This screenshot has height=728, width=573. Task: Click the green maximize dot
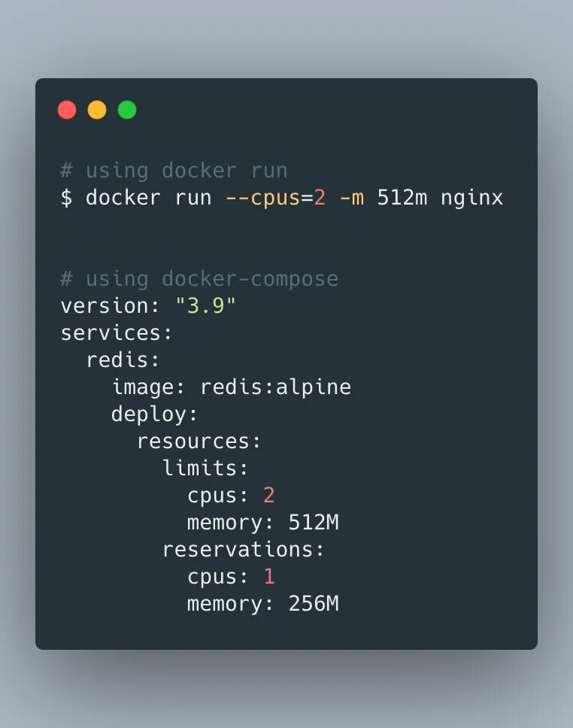click(x=127, y=110)
